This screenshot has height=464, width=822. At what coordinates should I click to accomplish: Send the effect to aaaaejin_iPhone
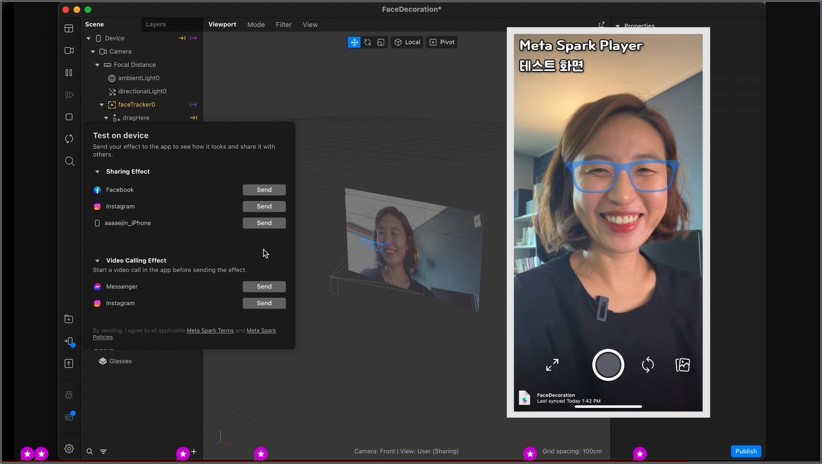click(x=264, y=223)
